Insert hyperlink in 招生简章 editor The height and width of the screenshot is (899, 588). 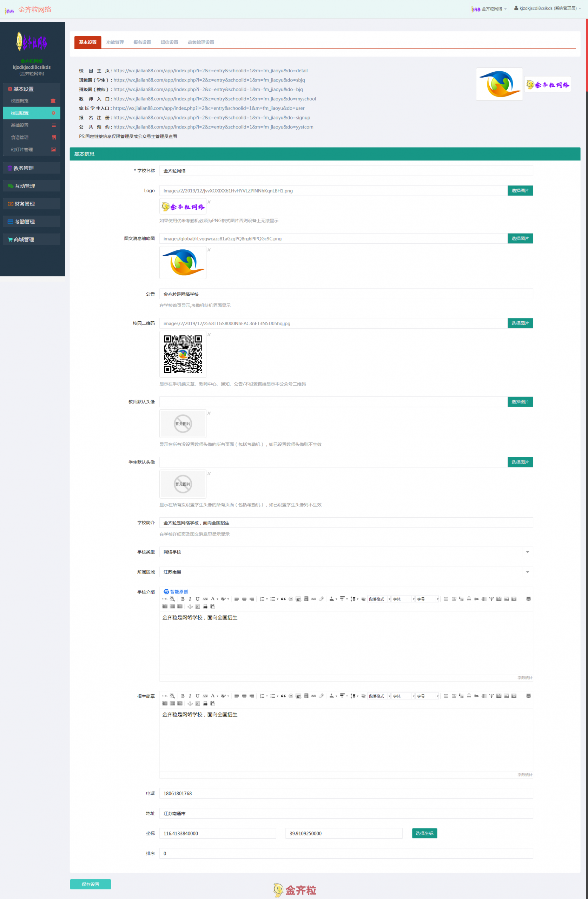click(314, 696)
